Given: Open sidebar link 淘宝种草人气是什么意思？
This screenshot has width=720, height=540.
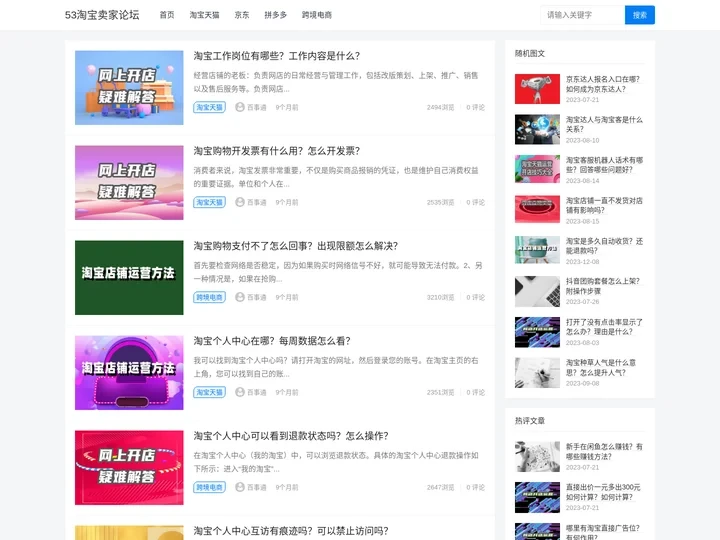Looking at the screenshot, I should (x=601, y=367).
